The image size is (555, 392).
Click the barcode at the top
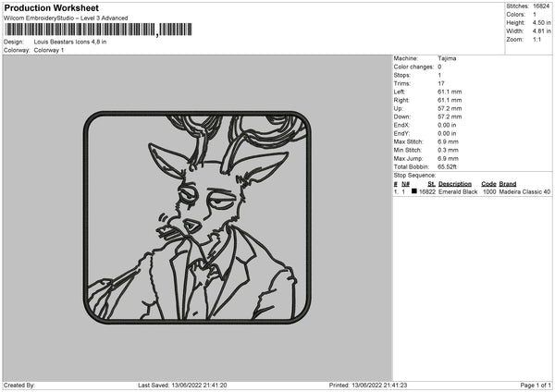point(98,30)
